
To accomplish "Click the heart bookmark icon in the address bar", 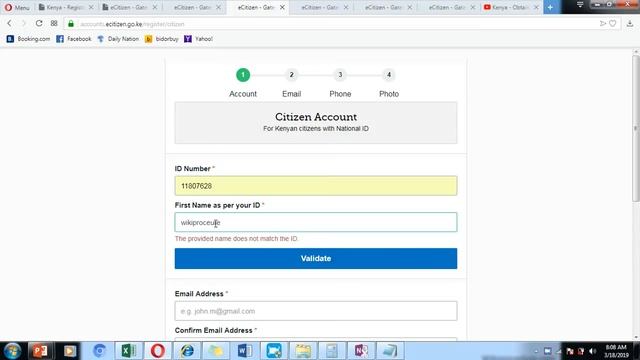I will tap(613, 24).
